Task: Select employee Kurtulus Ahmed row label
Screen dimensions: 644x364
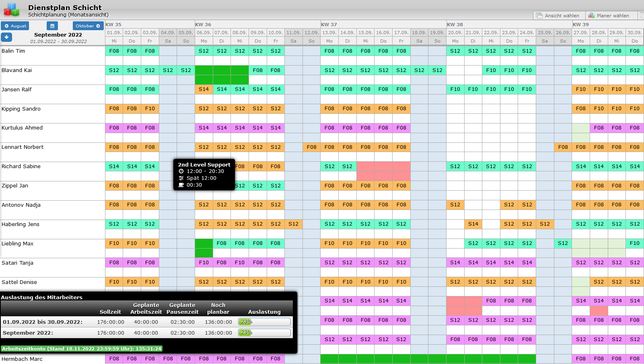Action: 22,128
